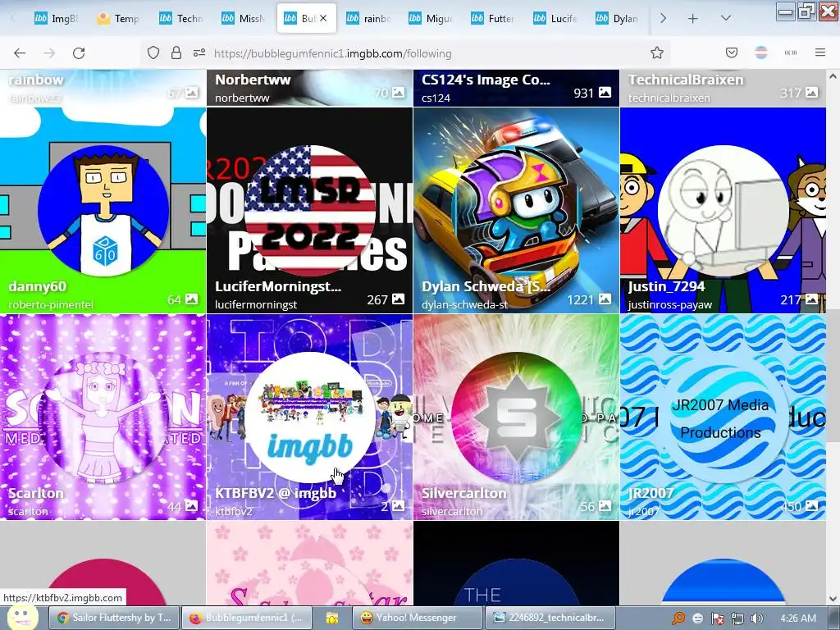
Task: Open Dylan Schweda profile avatar
Action: [517, 211]
